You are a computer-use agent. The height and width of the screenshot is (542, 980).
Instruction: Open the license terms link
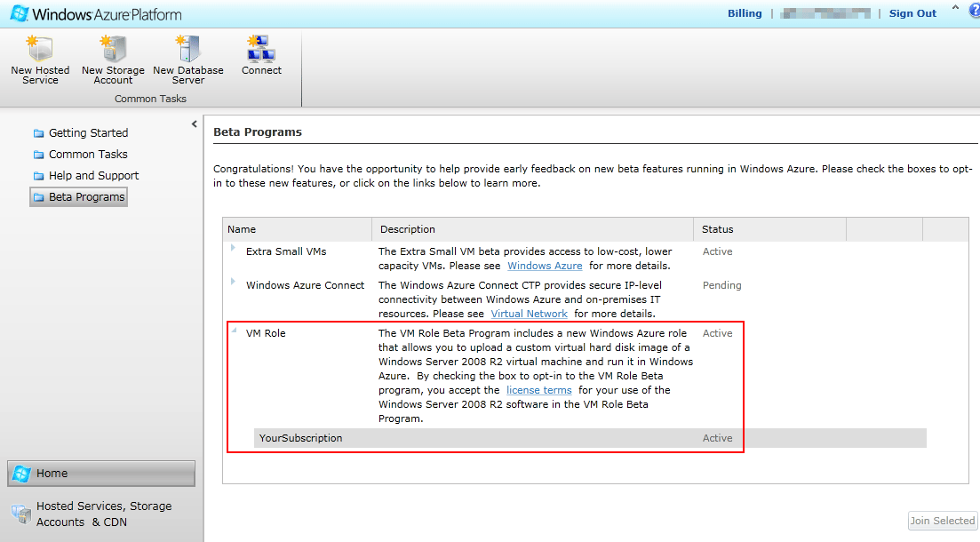[x=538, y=390]
